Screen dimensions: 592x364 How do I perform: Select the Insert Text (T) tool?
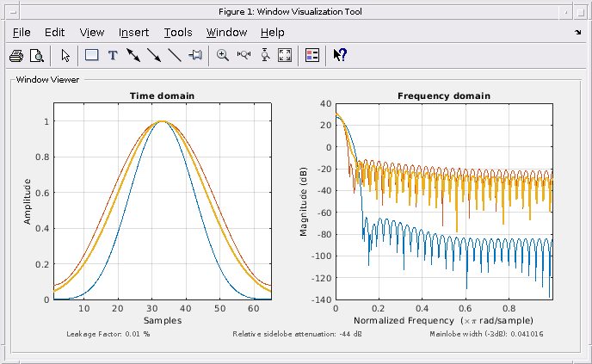[x=113, y=56]
